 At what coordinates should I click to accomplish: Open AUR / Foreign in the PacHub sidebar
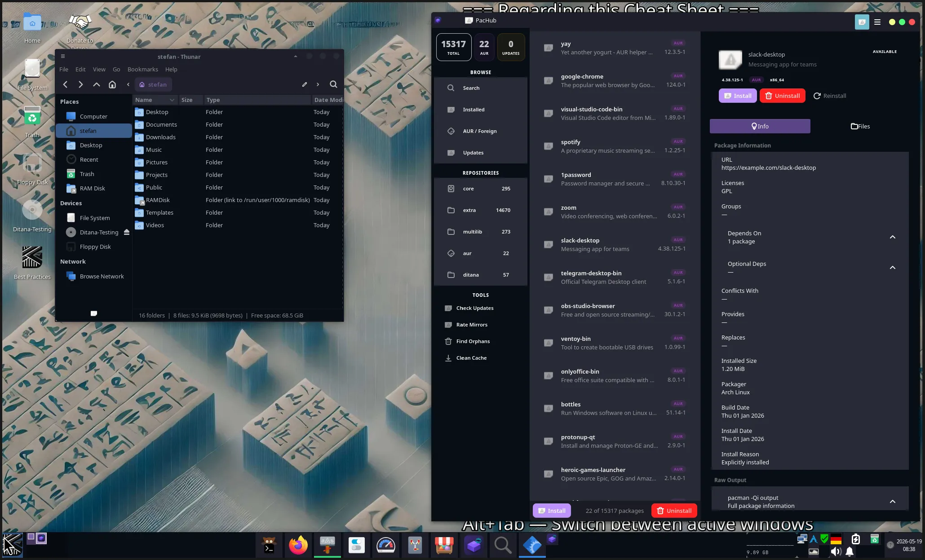480,131
